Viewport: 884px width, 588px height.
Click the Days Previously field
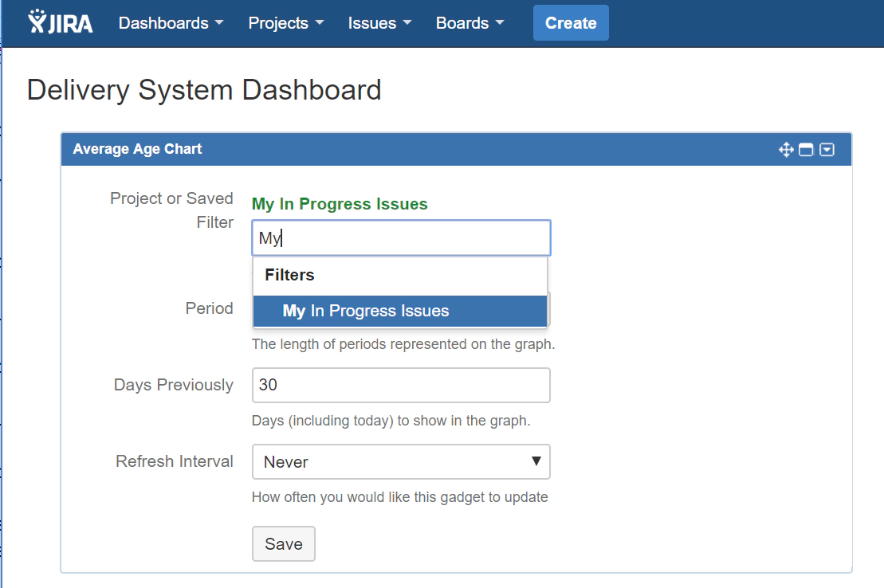(401, 385)
